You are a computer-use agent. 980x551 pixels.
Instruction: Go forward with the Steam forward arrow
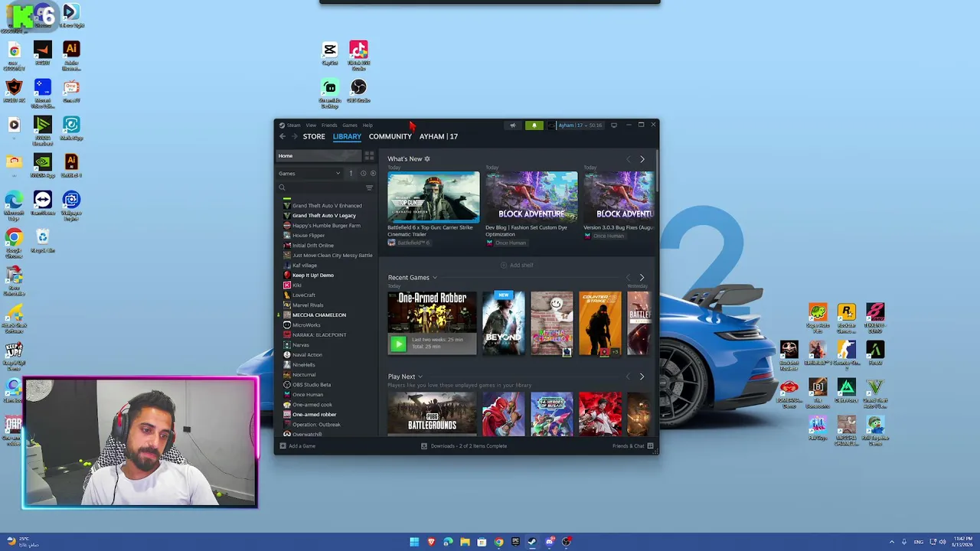[x=294, y=136]
